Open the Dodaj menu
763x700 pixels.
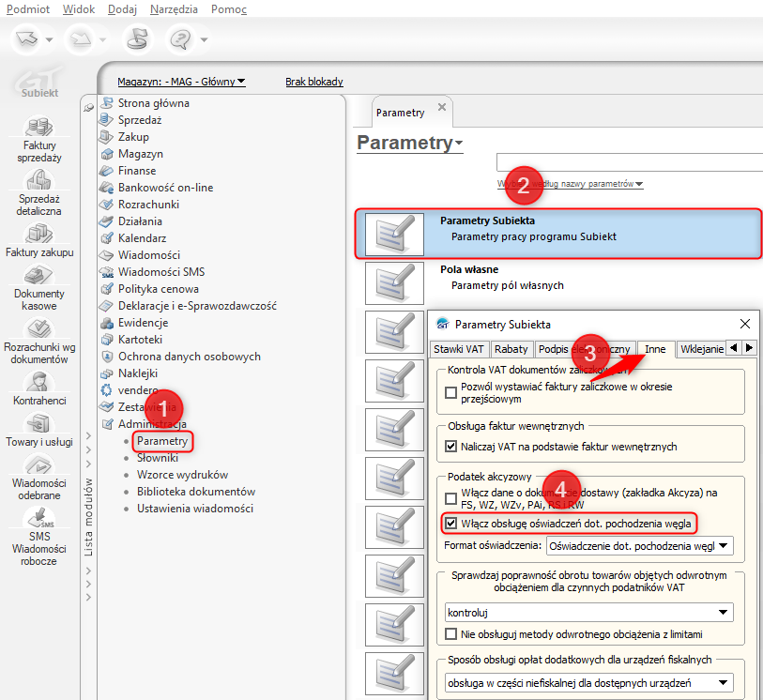point(123,9)
